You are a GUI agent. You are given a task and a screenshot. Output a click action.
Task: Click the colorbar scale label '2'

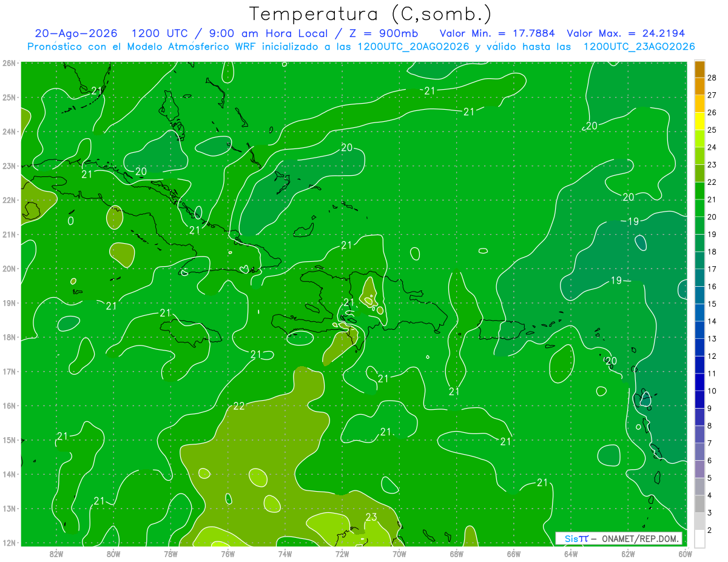(710, 530)
